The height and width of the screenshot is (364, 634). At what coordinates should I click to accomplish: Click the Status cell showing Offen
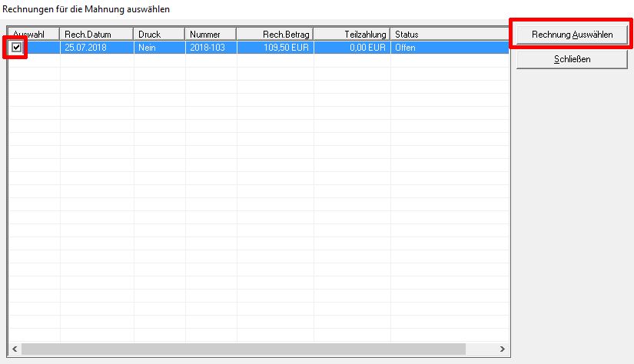click(x=449, y=48)
